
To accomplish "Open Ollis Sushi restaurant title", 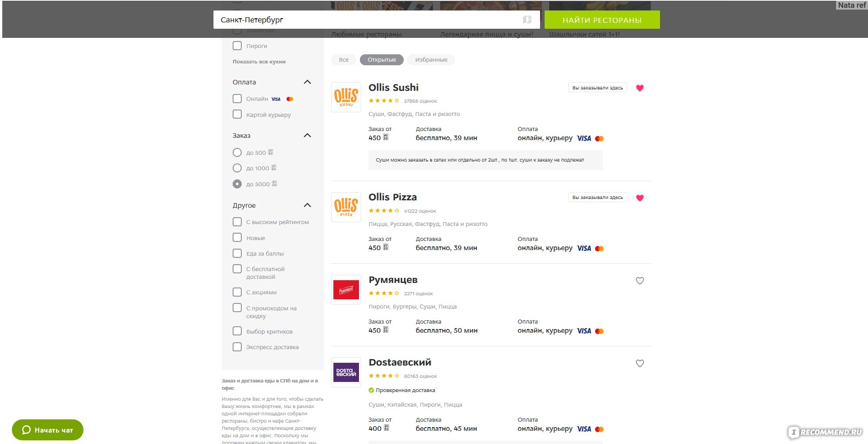I will (x=394, y=87).
